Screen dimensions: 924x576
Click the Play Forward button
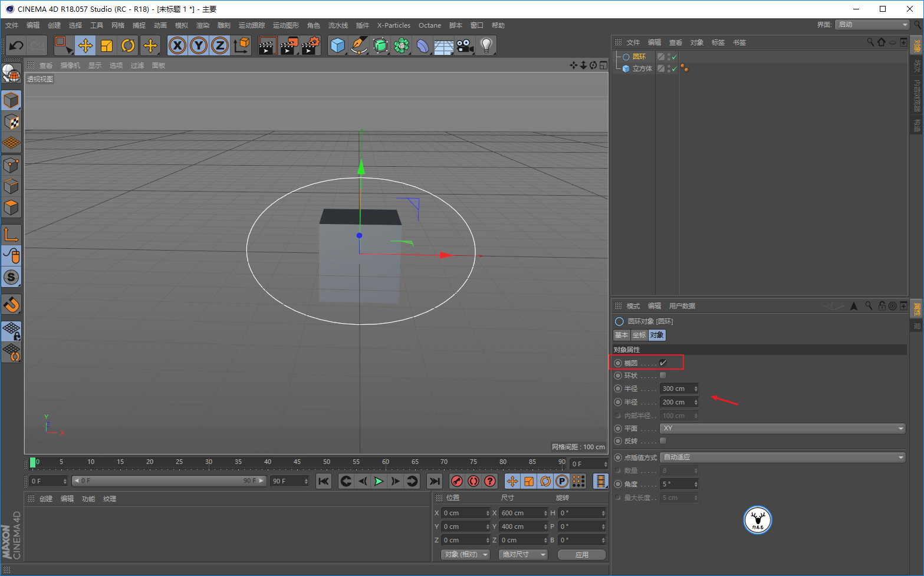pos(379,482)
